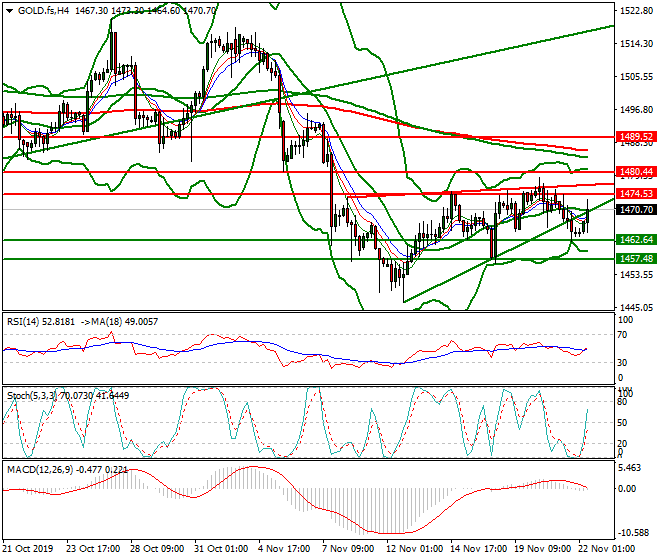Select the 1462.64 green support level label

636,240
